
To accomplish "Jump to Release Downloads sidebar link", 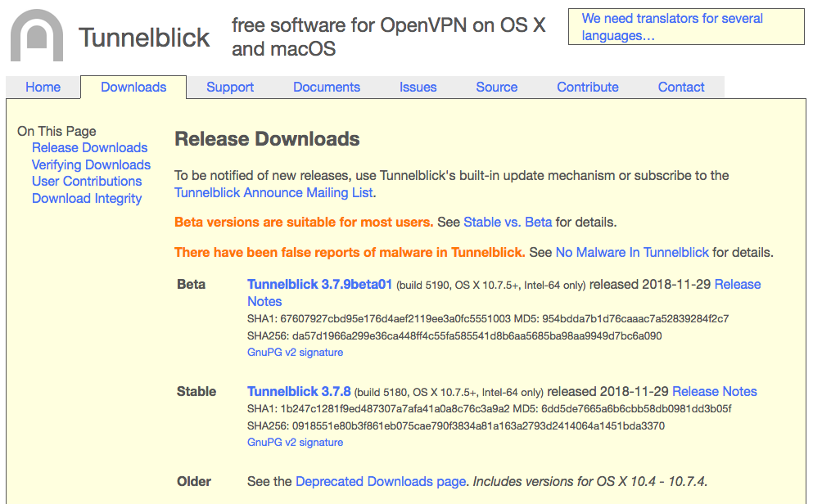I will [x=89, y=148].
